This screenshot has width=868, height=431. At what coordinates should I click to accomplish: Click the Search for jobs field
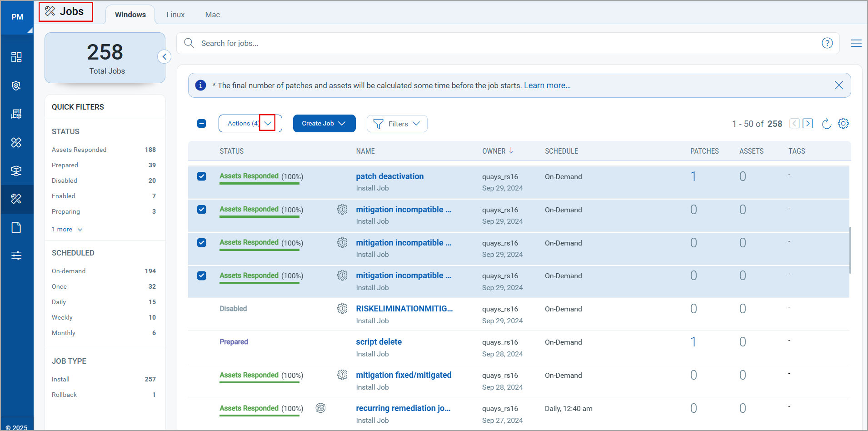coord(500,43)
